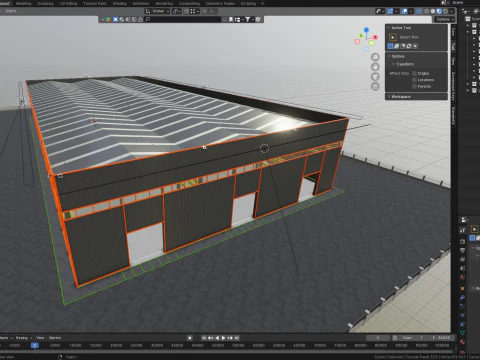Click the bookmark icon in floating toolbar

[x=231, y=20]
